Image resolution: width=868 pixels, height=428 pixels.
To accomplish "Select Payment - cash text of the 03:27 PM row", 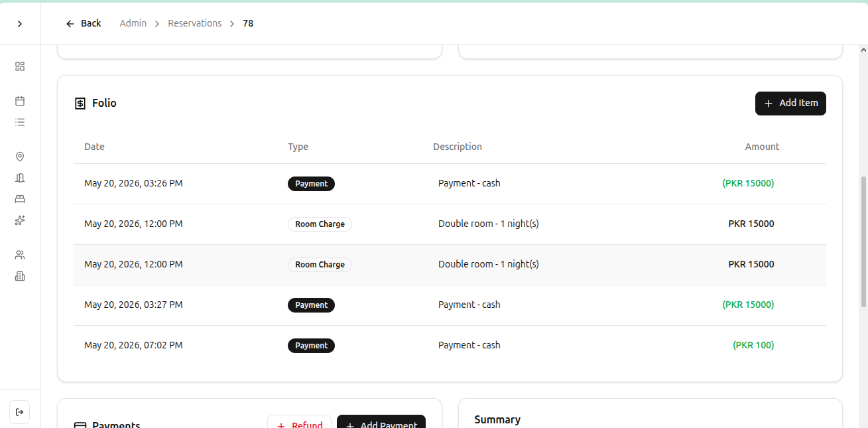I will 469,305.
